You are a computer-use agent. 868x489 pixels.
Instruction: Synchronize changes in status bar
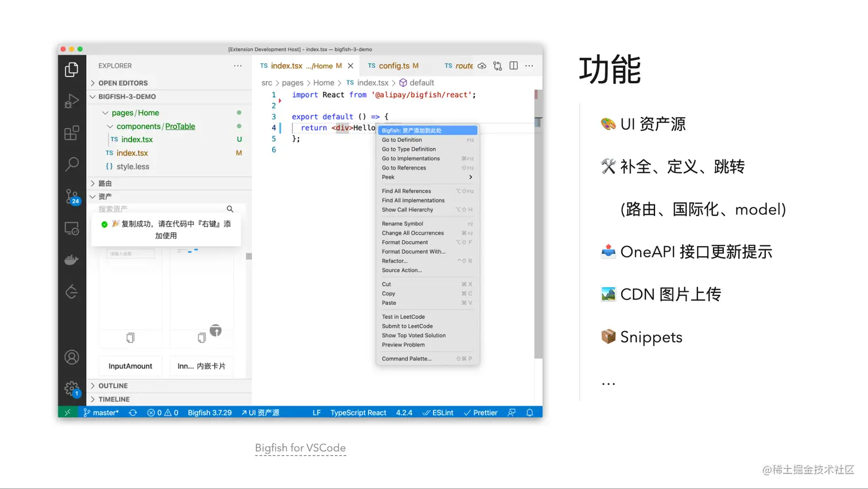[133, 413]
